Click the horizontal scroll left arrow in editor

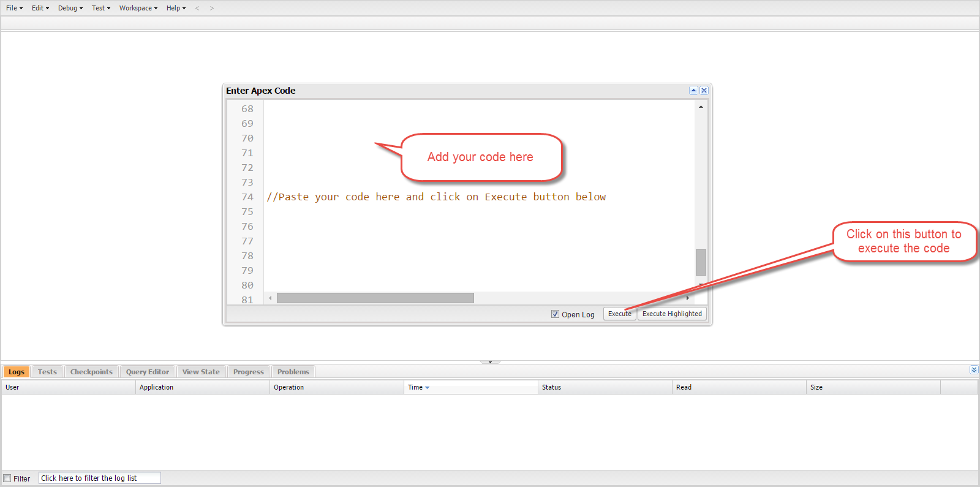click(x=270, y=298)
